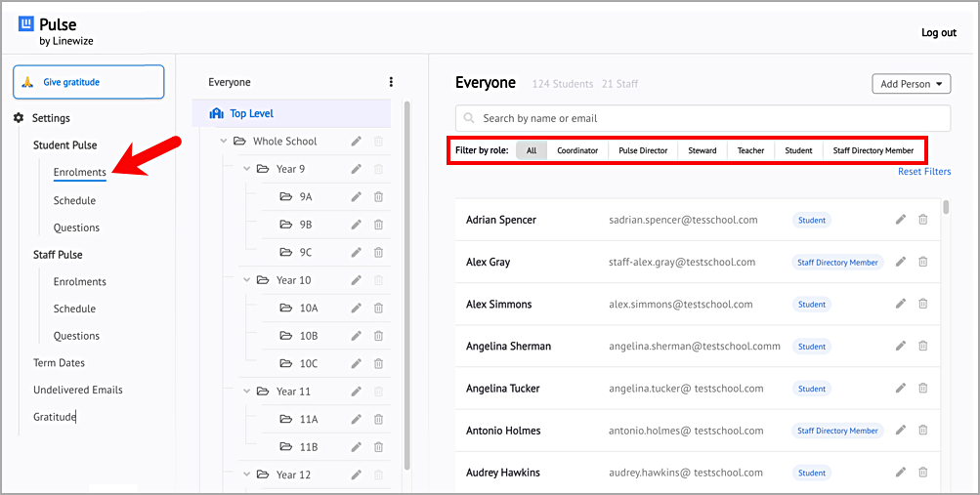This screenshot has height=495, width=980.
Task: Delete Audrey Hawkins from list
Action: coord(923,472)
